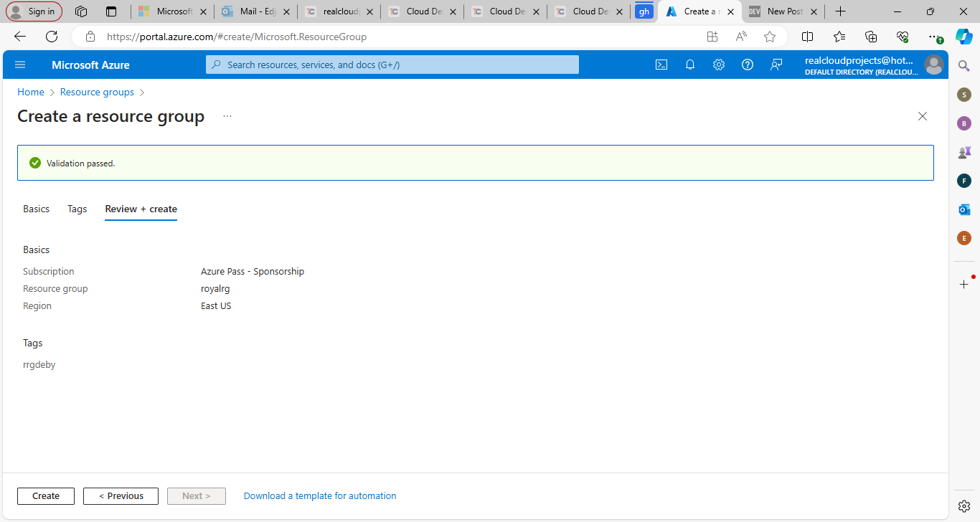
Task: Open Edge sidebar search
Action: [x=964, y=66]
